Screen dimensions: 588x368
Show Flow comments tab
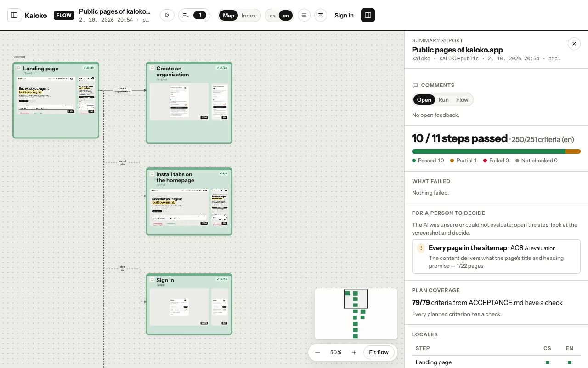click(x=462, y=100)
